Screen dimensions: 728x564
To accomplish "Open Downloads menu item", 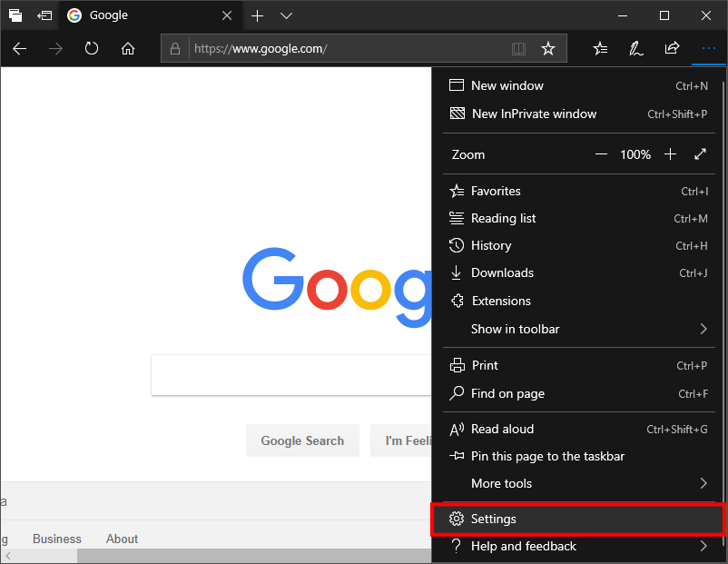I will coord(578,272).
